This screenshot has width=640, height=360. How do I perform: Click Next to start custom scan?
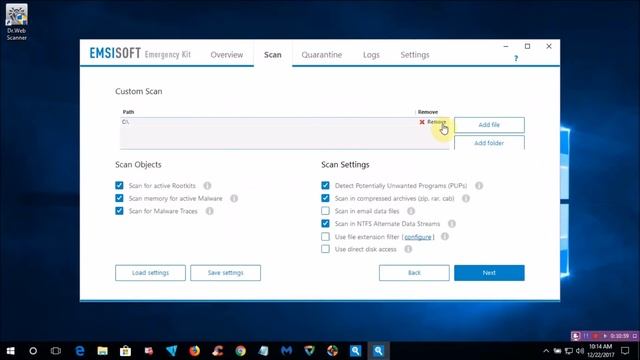point(489,273)
